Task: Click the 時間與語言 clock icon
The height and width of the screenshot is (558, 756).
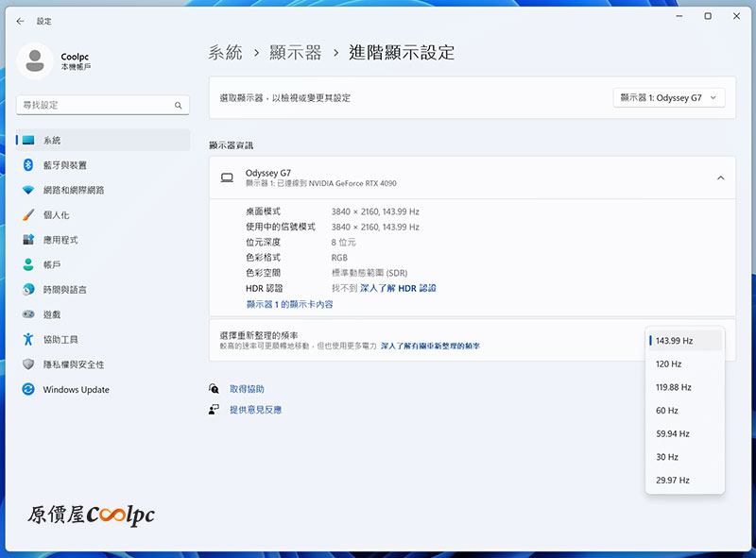Action: [28, 290]
